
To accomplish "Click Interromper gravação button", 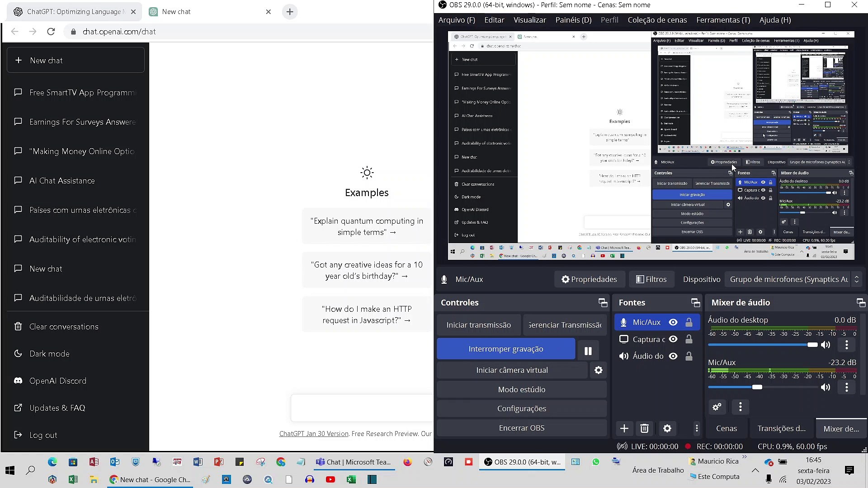I will tap(505, 349).
